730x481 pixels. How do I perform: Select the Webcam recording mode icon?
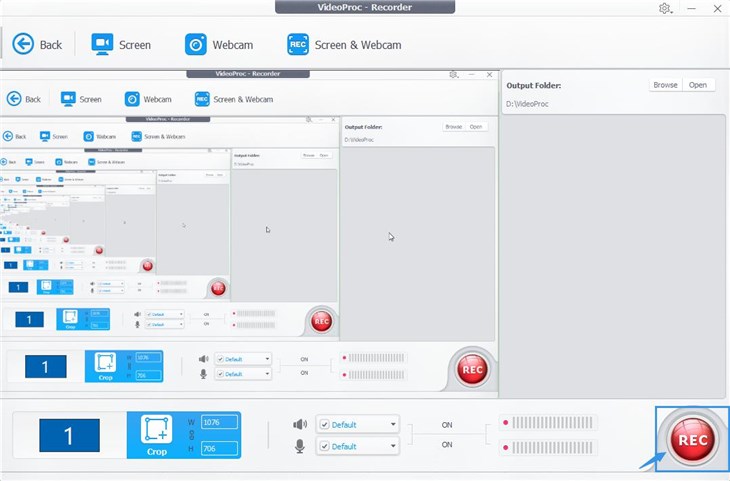(x=196, y=44)
